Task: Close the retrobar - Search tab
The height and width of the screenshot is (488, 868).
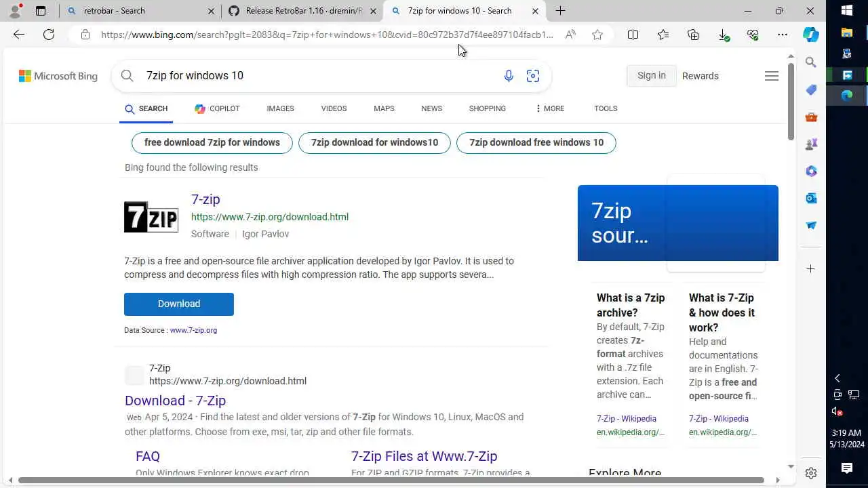Action: click(x=211, y=11)
